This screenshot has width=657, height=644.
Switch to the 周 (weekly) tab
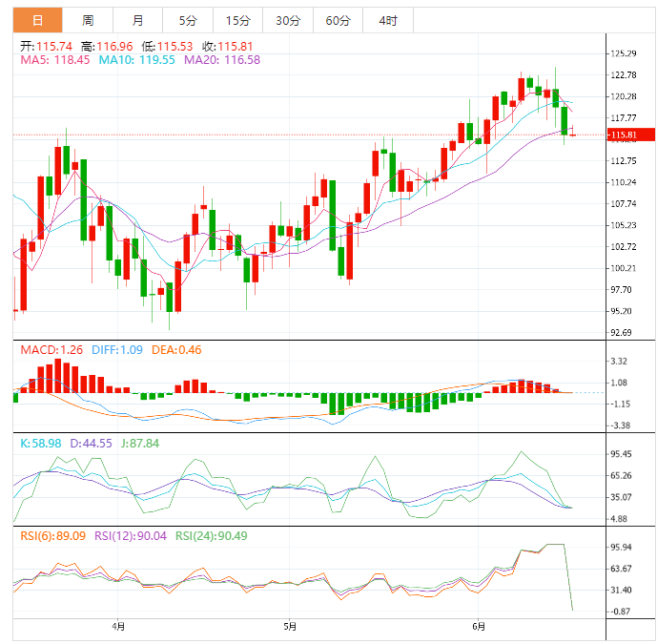(88, 20)
